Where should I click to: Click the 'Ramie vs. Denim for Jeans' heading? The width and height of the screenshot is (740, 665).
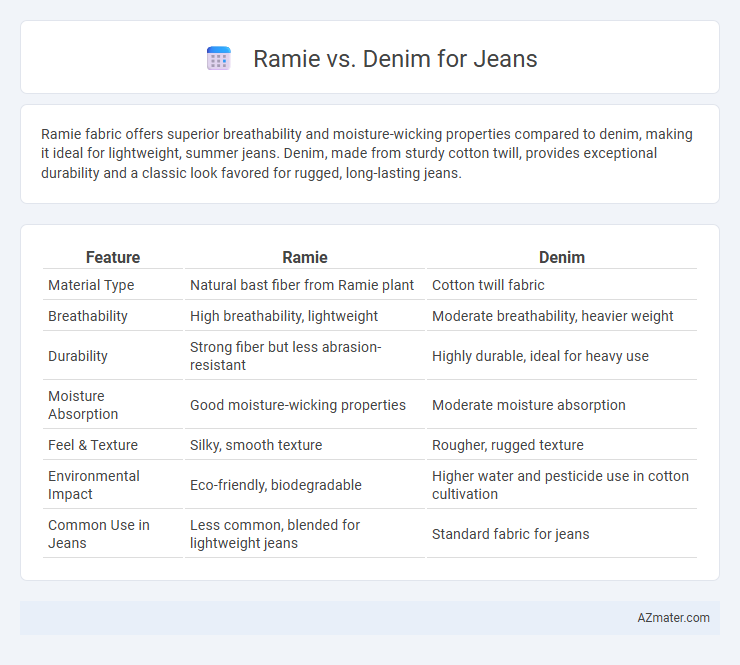[x=395, y=59]
